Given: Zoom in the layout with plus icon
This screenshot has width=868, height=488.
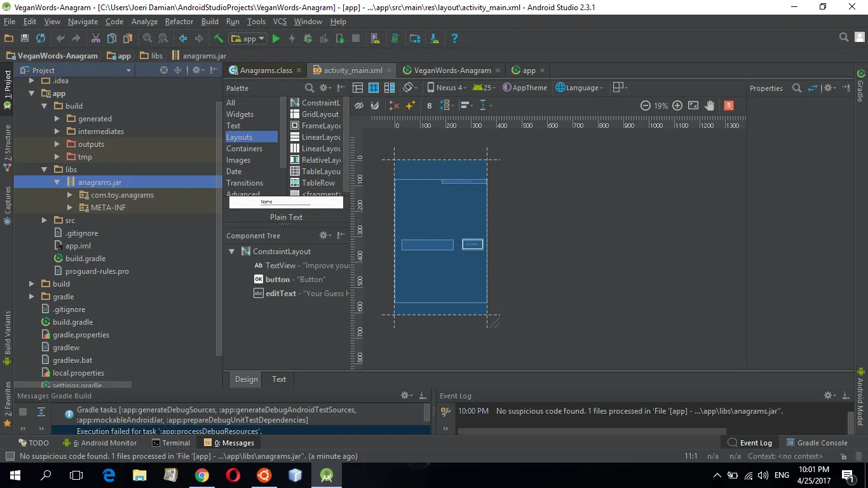Looking at the screenshot, I should pos(677,105).
